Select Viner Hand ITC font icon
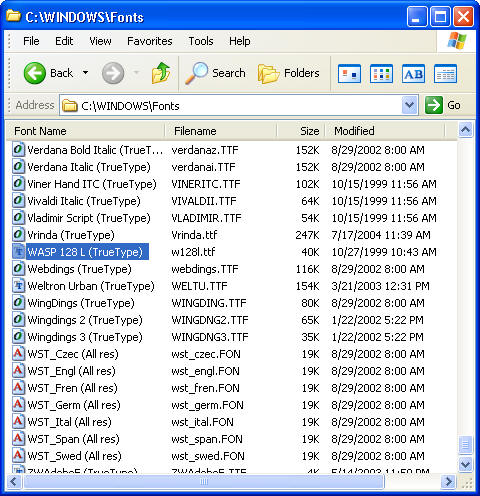This screenshot has width=480, height=496. [x=18, y=183]
